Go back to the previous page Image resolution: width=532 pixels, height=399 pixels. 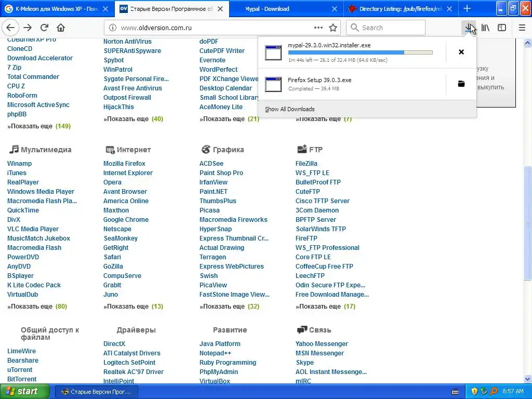[10, 28]
